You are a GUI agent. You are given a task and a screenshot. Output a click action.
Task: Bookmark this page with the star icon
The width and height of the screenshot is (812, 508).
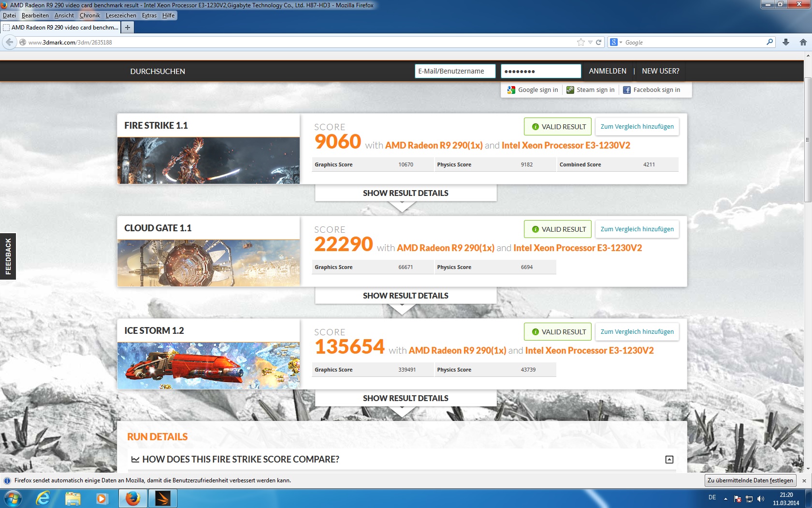point(580,42)
